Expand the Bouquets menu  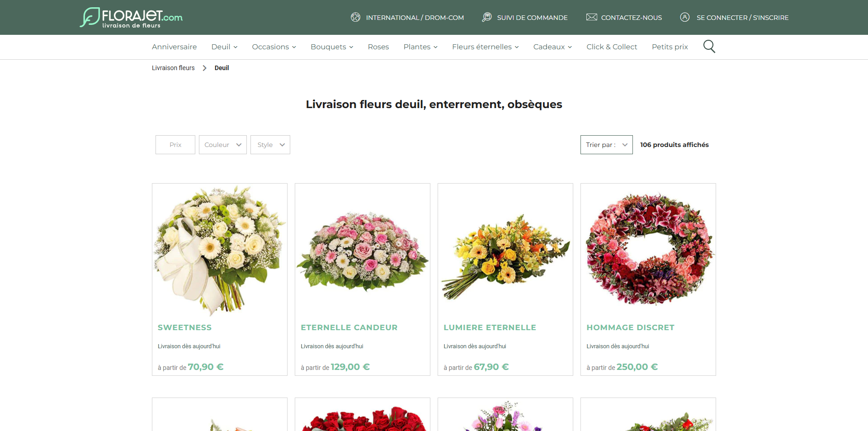click(332, 47)
